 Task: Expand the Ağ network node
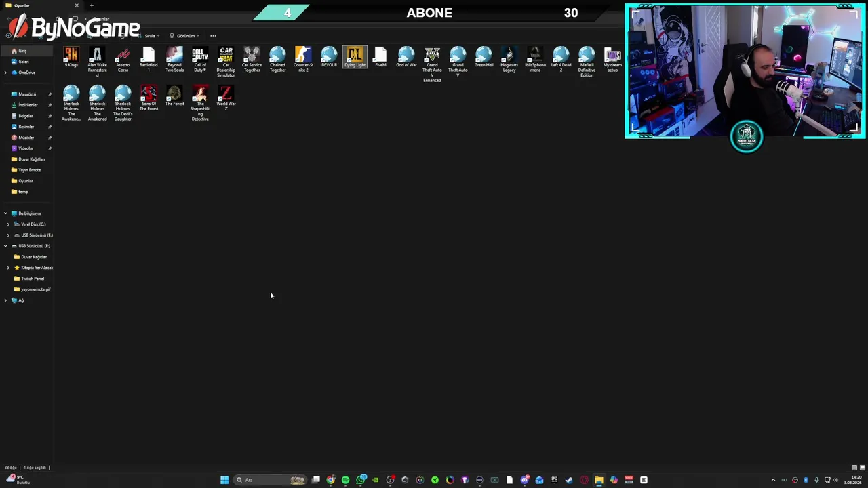(5, 300)
